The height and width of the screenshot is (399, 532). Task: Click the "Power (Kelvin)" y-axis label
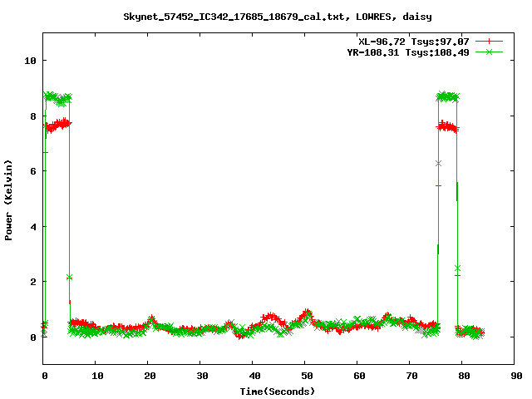(8, 200)
